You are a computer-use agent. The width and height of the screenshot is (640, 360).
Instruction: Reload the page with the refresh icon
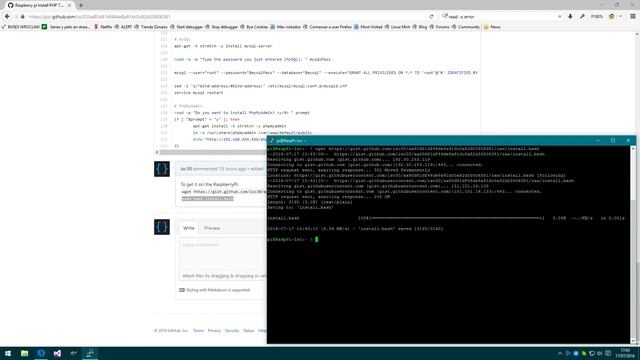pos(431,16)
